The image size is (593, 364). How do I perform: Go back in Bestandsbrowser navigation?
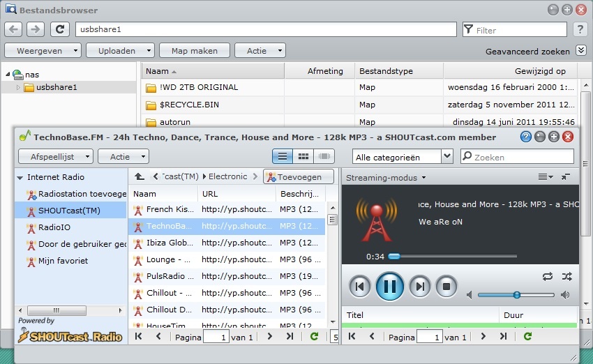(x=13, y=29)
